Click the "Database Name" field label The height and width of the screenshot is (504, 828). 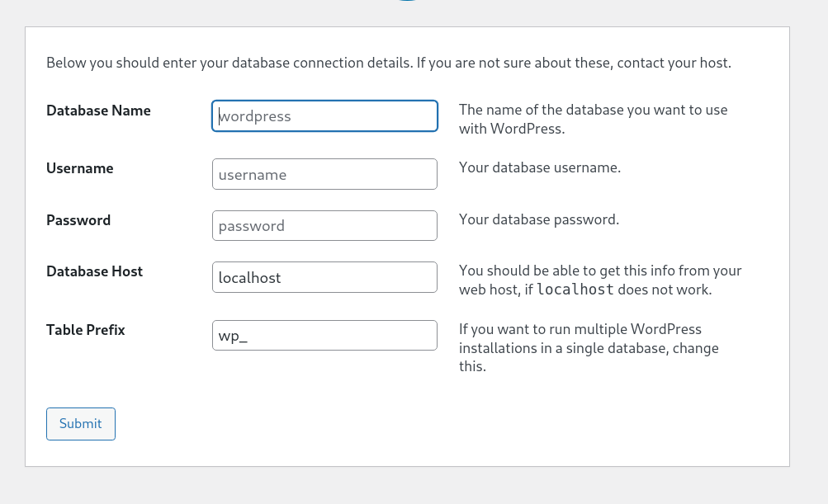pyautogui.click(x=98, y=111)
